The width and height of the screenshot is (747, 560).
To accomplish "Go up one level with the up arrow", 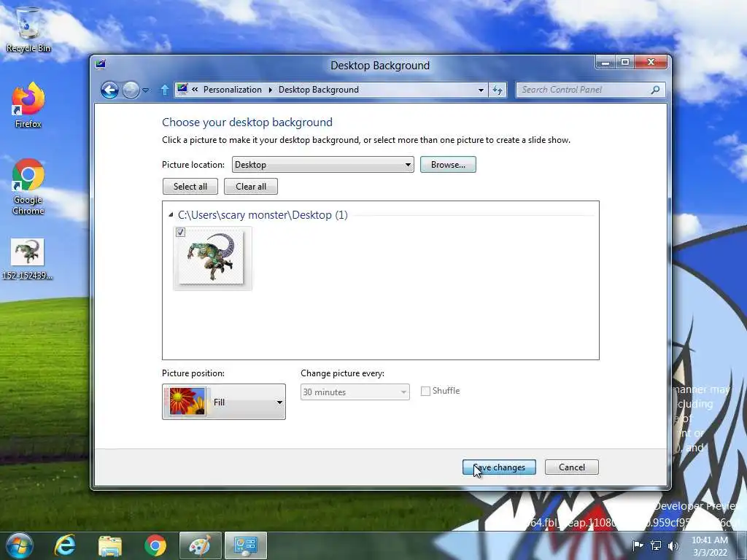I will 164,90.
